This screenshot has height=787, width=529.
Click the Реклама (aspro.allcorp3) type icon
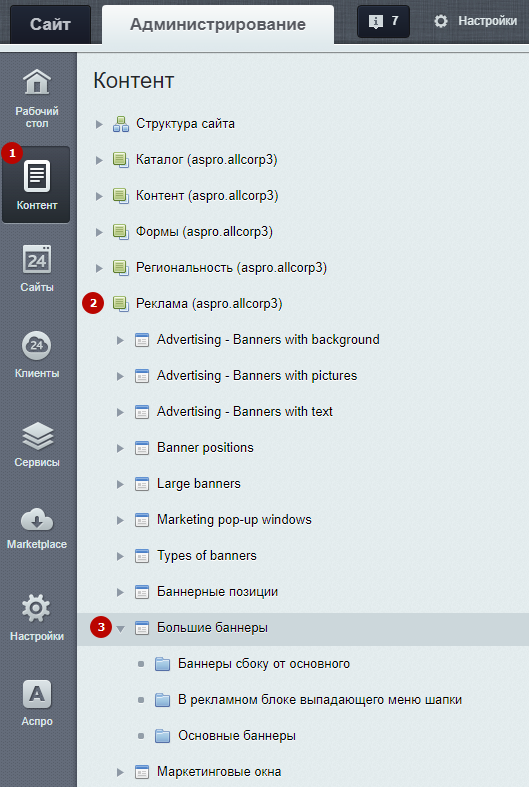pos(120,304)
